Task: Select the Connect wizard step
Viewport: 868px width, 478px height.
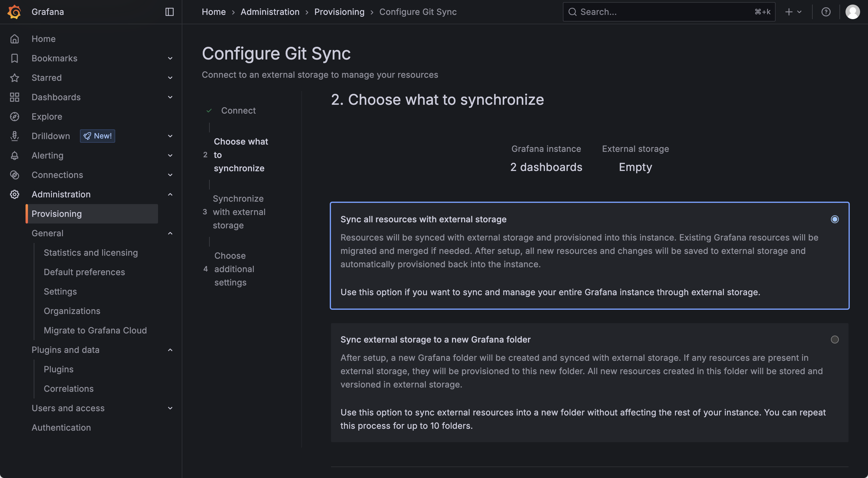Action: pos(238,111)
